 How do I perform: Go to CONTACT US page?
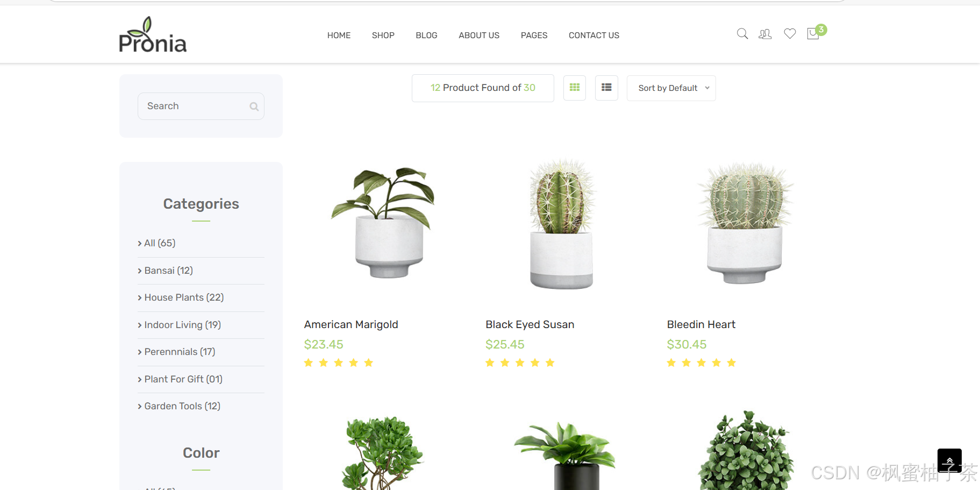pos(594,35)
